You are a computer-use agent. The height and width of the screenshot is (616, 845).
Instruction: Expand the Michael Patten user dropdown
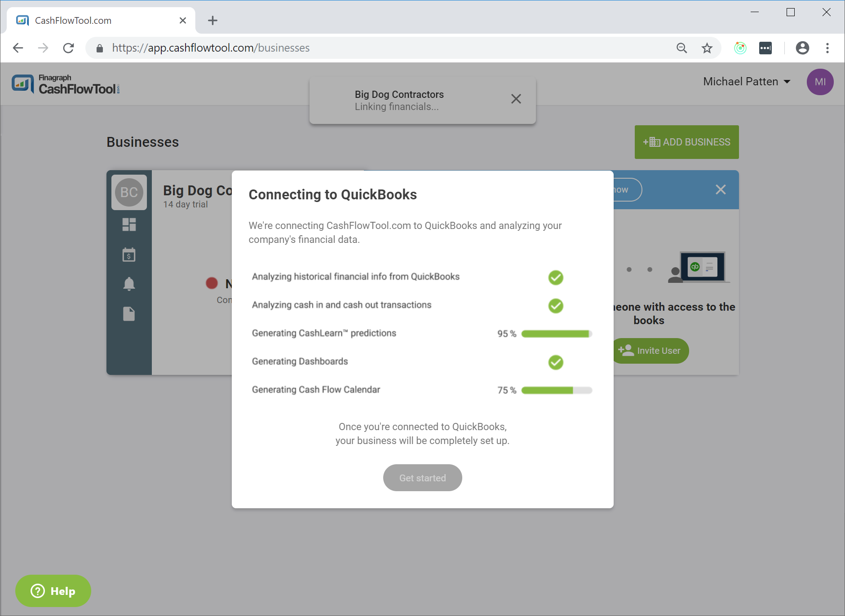747,82
